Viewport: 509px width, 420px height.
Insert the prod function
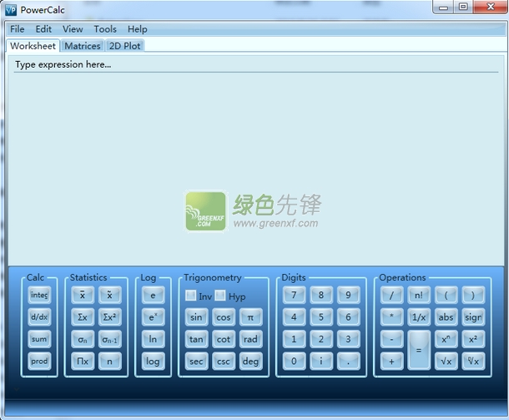39,362
